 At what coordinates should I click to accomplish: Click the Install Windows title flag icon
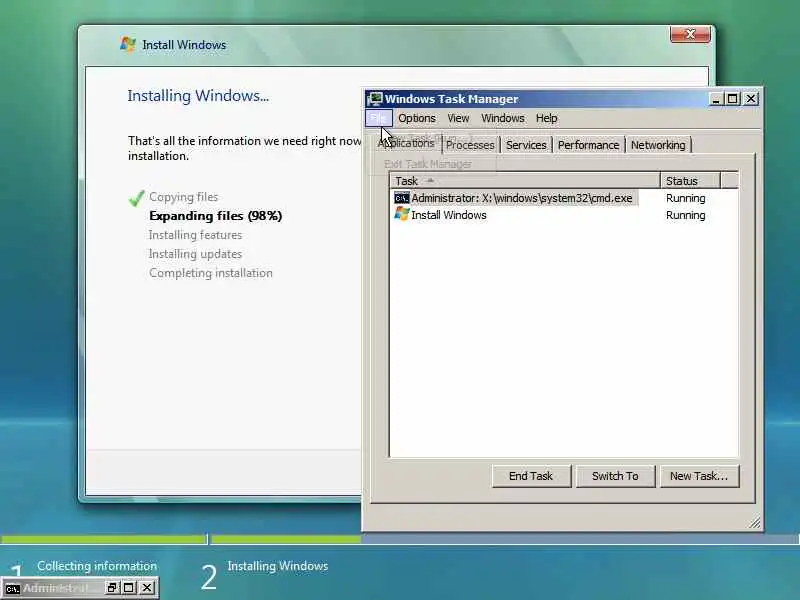tap(128, 44)
